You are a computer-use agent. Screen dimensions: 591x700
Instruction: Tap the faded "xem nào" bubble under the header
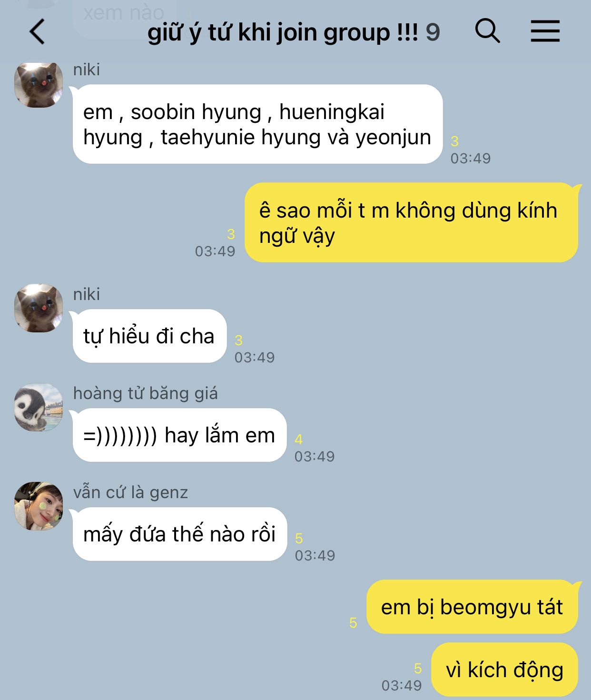point(124,13)
